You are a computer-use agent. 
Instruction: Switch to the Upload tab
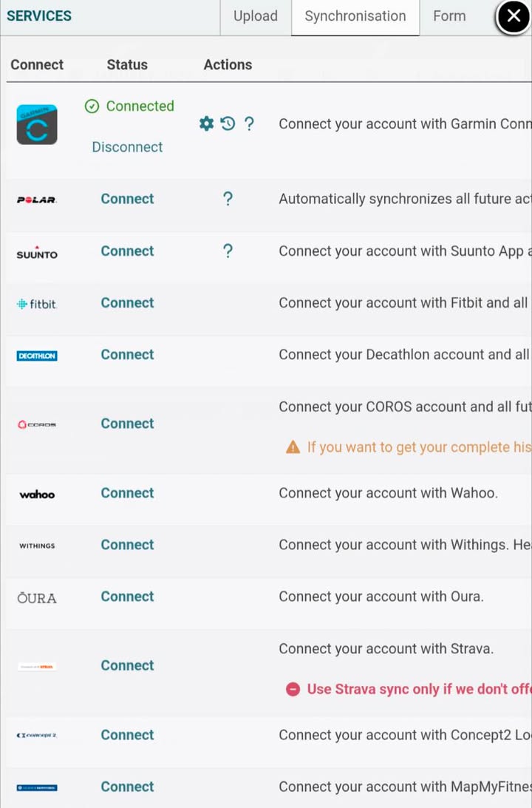click(x=256, y=16)
